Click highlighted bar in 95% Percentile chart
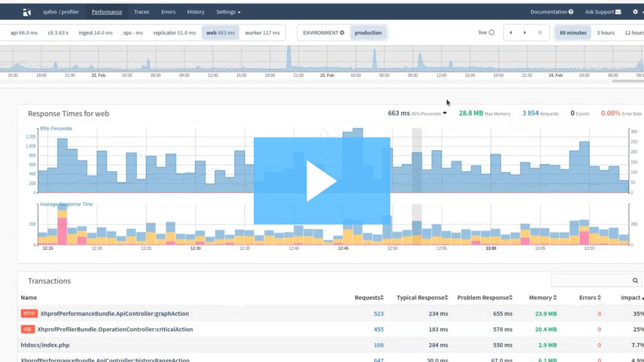Image resolution: width=644 pixels, height=362 pixels. click(x=417, y=172)
